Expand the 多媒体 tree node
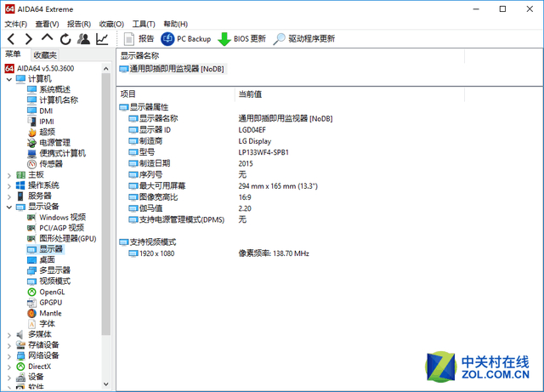 coord(9,335)
